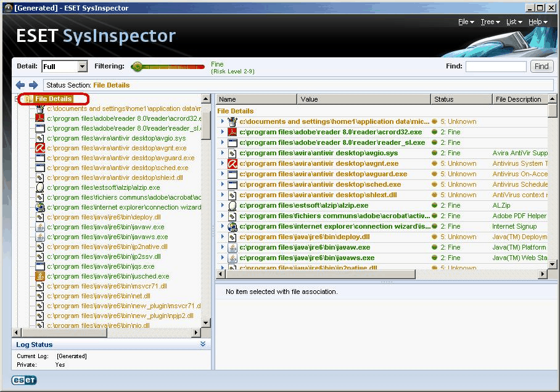Image resolution: width=560 pixels, height=392 pixels.
Task: Click the Adobe icon beside acrord32.exe in tree
Action: (x=40, y=118)
